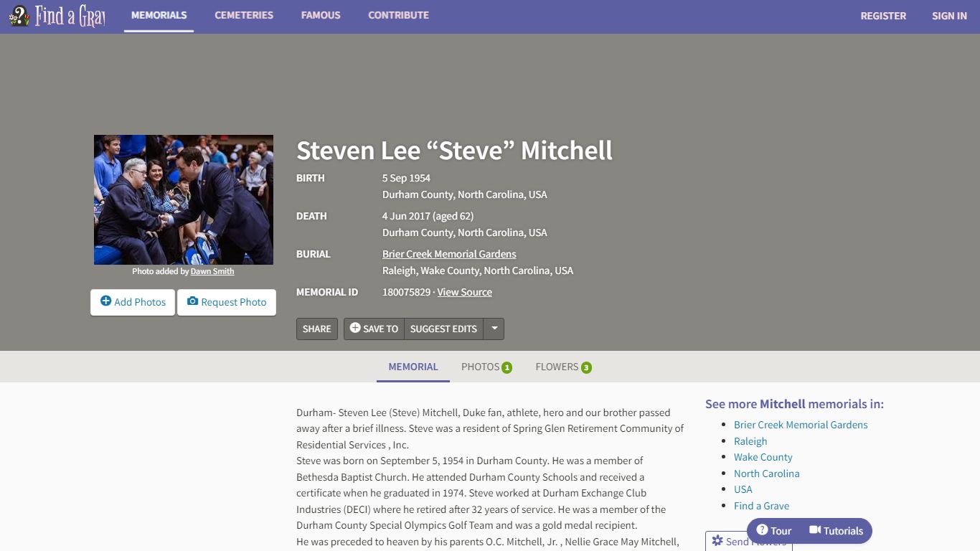980x551 pixels.
Task: Open the Brier Creek Memorial Gardens burial link
Action: (x=449, y=254)
